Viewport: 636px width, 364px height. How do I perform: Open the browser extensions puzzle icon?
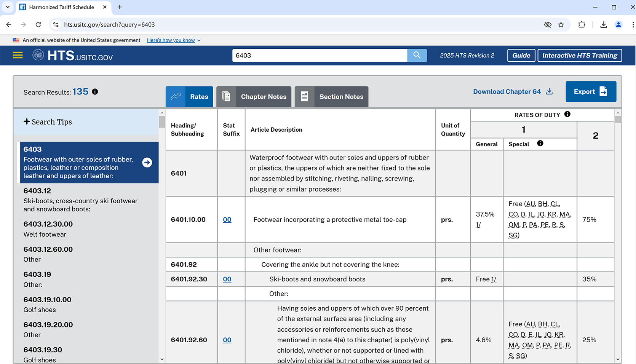click(x=582, y=25)
